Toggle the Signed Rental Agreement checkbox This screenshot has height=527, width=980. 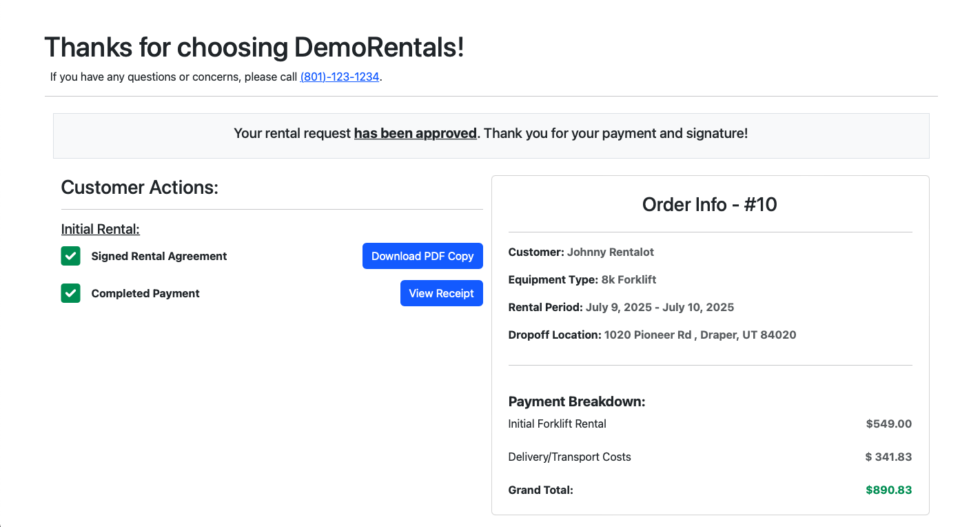coord(71,256)
